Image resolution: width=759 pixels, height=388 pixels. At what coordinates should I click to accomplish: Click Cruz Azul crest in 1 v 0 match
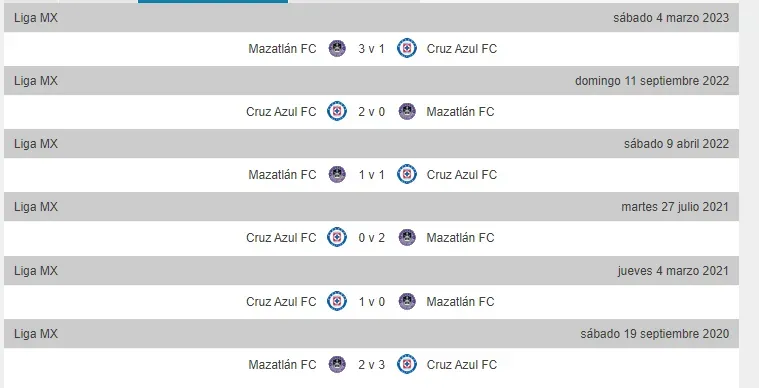pyautogui.click(x=337, y=301)
